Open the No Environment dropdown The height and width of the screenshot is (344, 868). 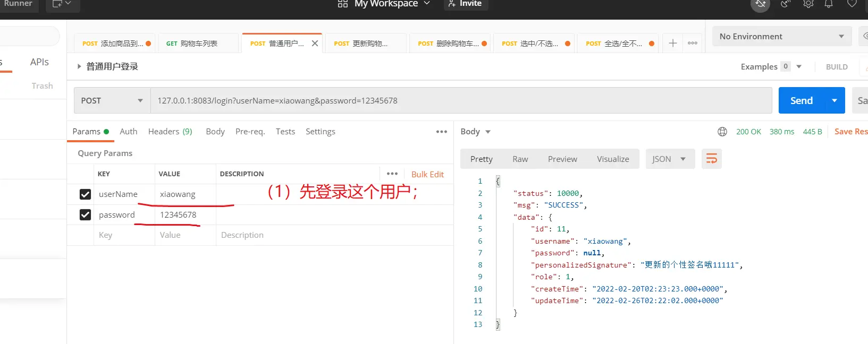click(781, 37)
